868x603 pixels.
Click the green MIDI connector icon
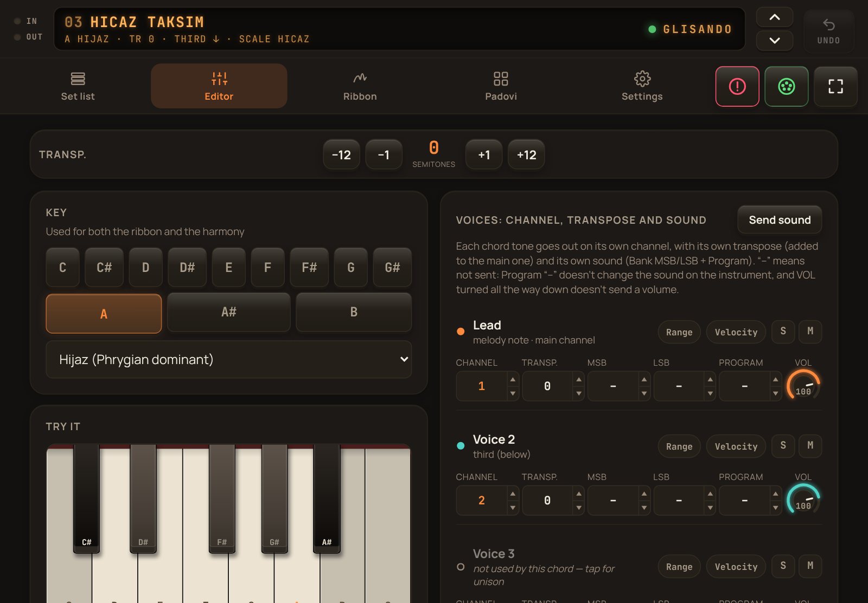(x=787, y=86)
